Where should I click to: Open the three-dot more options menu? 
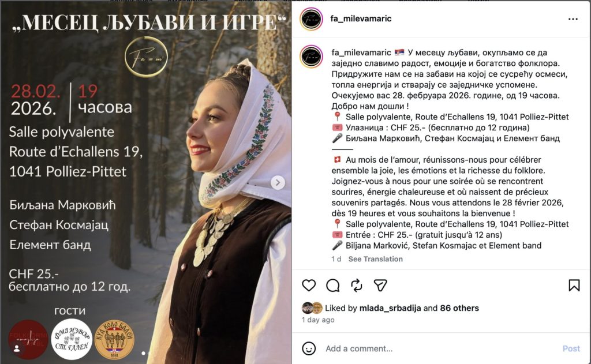[x=573, y=19]
